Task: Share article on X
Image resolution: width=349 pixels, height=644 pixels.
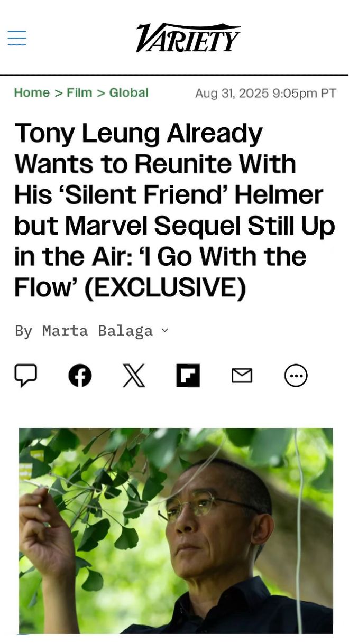Action: tap(134, 376)
